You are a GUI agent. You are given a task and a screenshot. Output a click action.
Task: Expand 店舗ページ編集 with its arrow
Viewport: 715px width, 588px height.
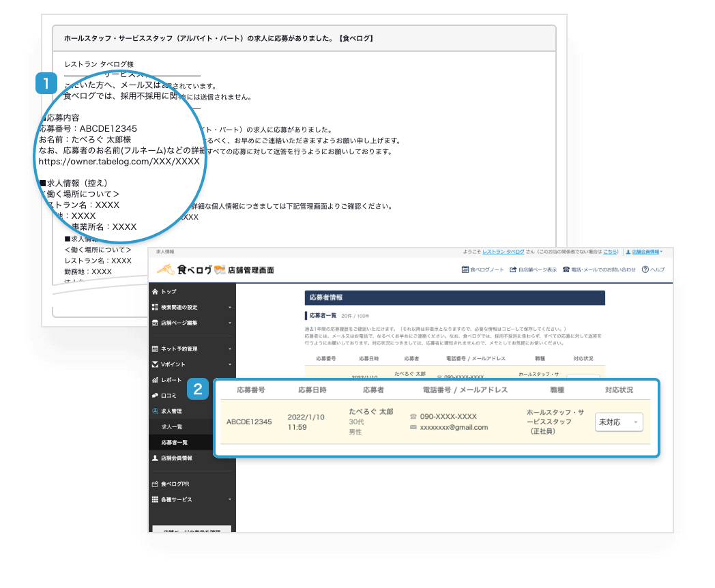tap(230, 323)
